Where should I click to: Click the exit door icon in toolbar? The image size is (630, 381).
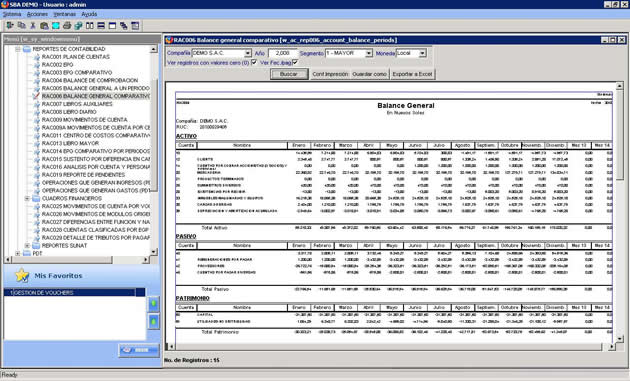point(10,26)
